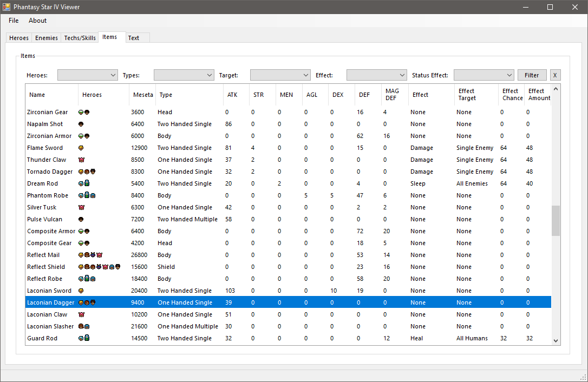Open the Types filter dropdown

[x=184, y=75]
